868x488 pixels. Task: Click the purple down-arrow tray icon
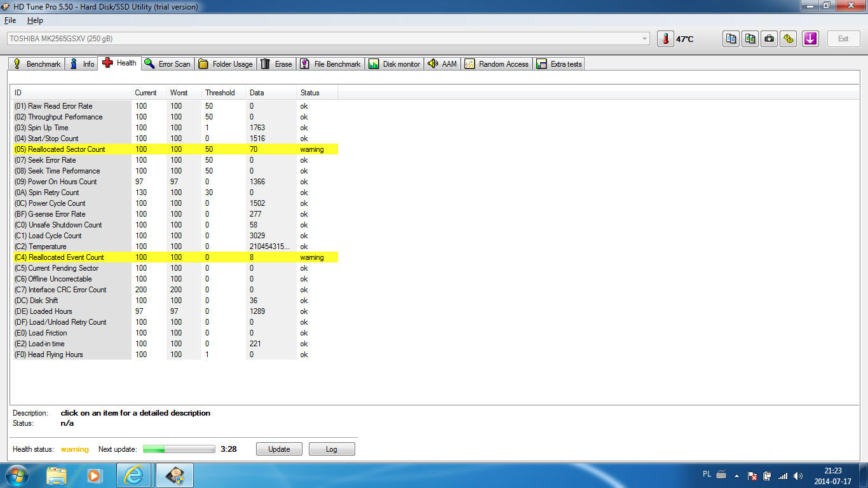click(x=810, y=39)
